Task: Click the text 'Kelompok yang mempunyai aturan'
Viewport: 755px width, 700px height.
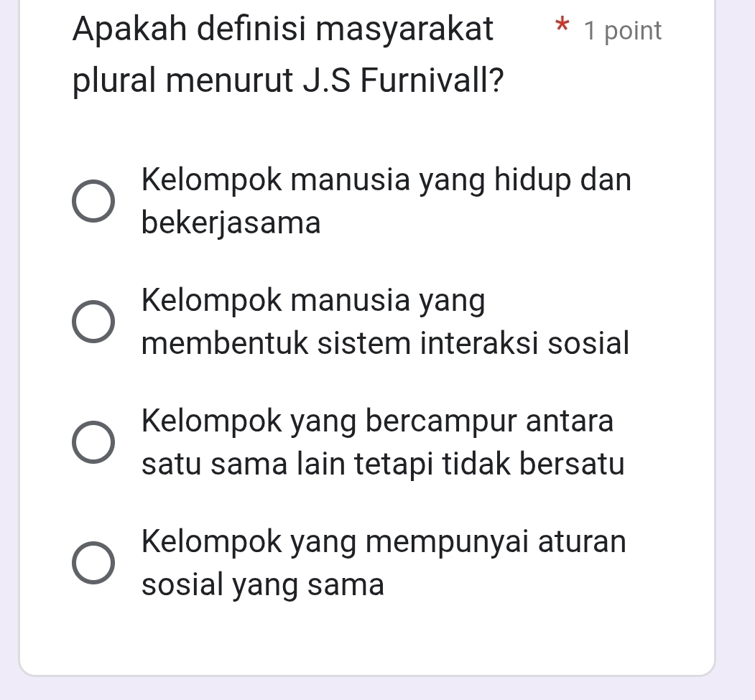Action: click(384, 541)
